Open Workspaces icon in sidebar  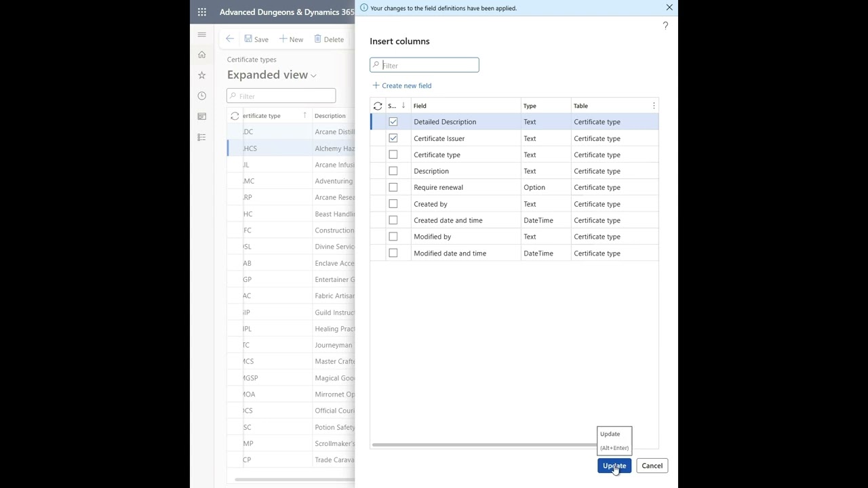pyautogui.click(x=202, y=117)
